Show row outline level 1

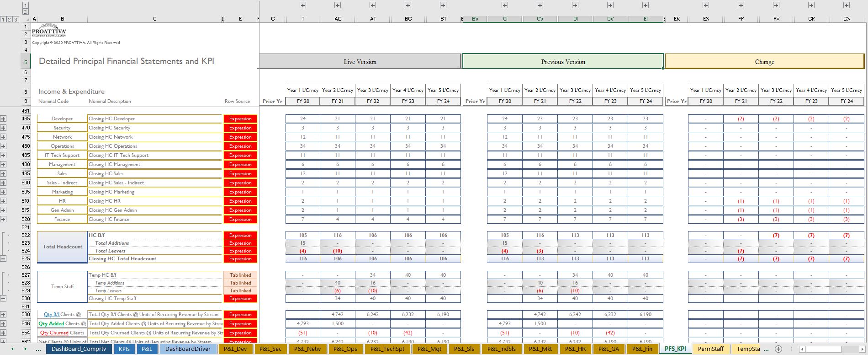tap(3, 19)
